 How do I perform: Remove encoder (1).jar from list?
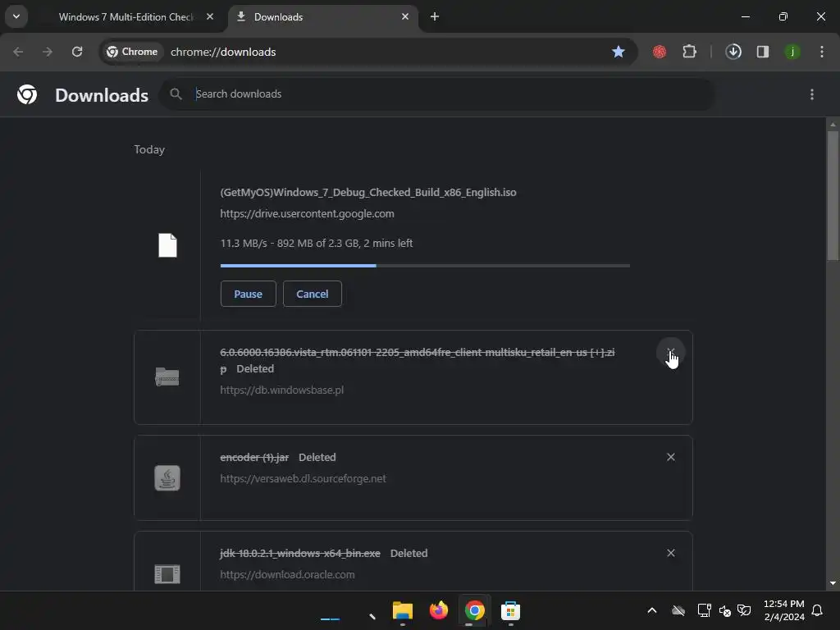tap(671, 457)
